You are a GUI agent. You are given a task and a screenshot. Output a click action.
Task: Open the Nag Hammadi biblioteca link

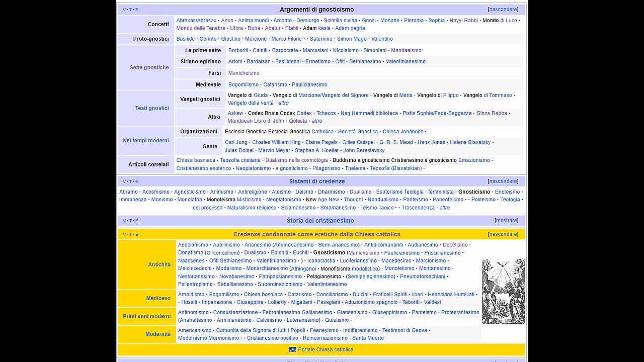369,114
